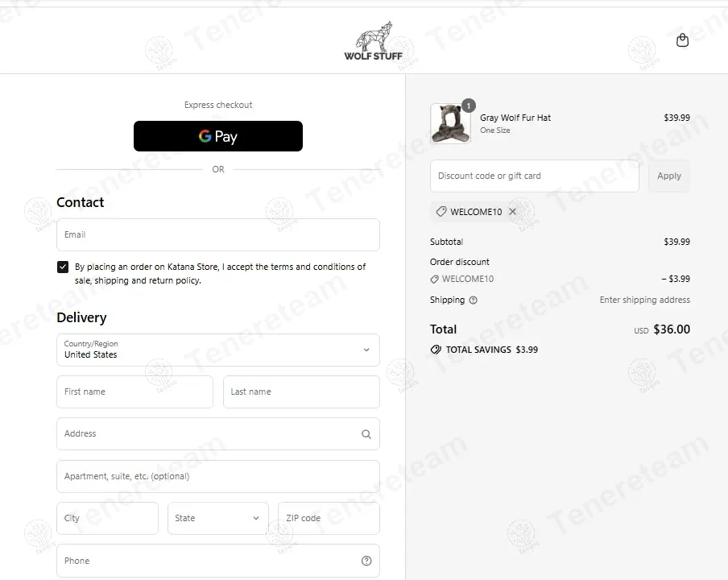Focus the Email input field
The width and height of the screenshot is (728, 580).
point(218,235)
